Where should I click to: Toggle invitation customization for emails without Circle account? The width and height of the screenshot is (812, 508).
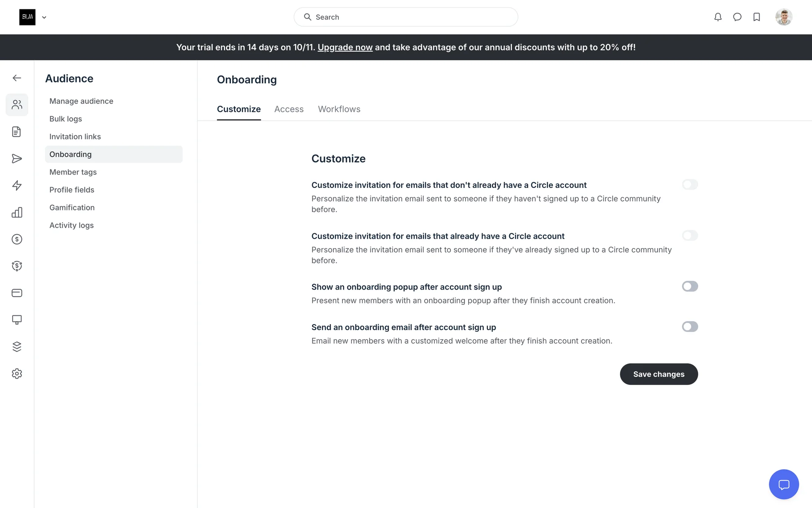[x=690, y=185]
